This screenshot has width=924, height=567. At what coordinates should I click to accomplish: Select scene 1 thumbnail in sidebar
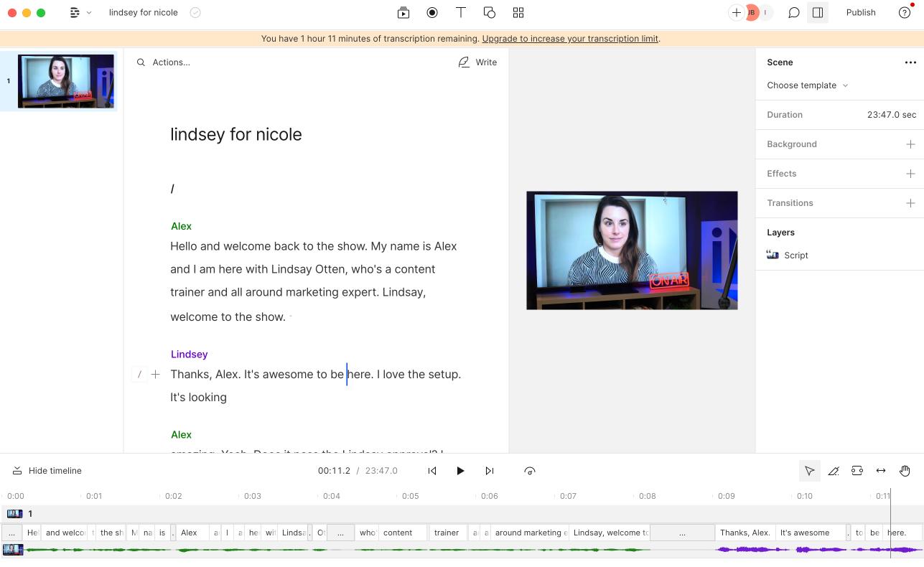point(65,81)
